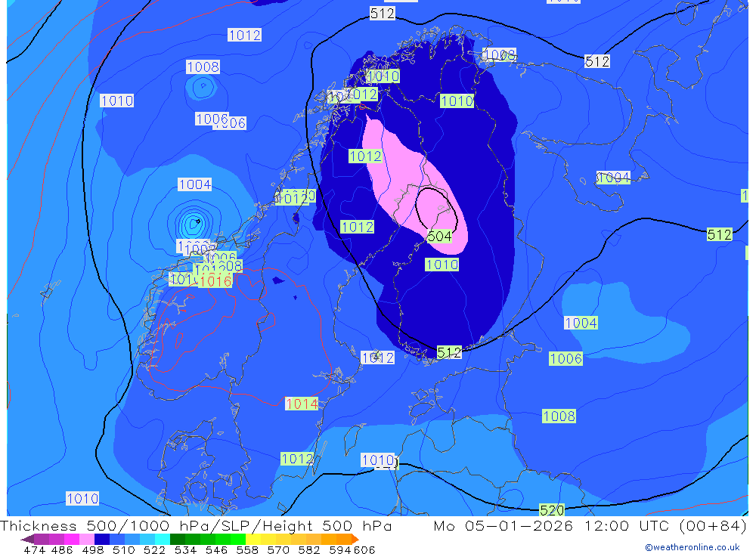Click the '504' height contour label
Image resolution: width=756 pixels, height=554 pixels.
[439, 237]
